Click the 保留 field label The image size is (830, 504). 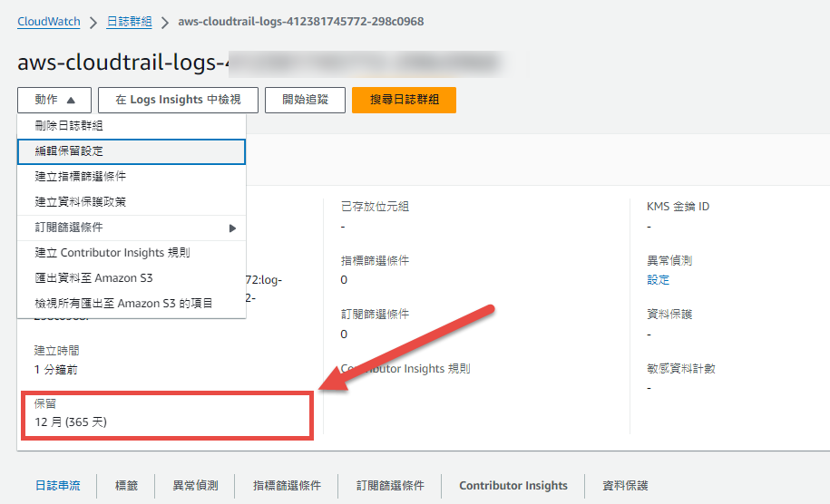click(45, 404)
